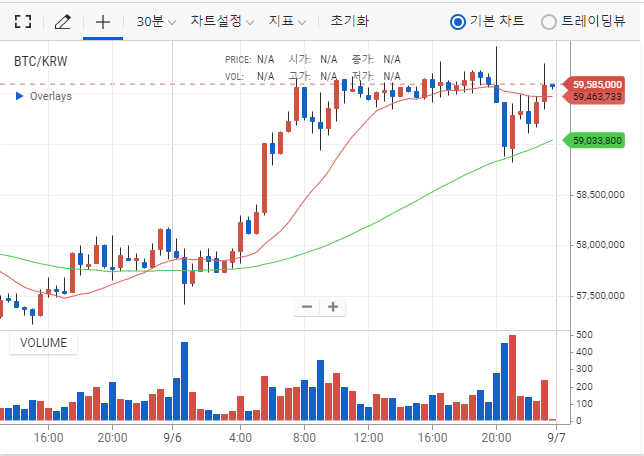Click the 58,000,000 axis label

[600, 245]
